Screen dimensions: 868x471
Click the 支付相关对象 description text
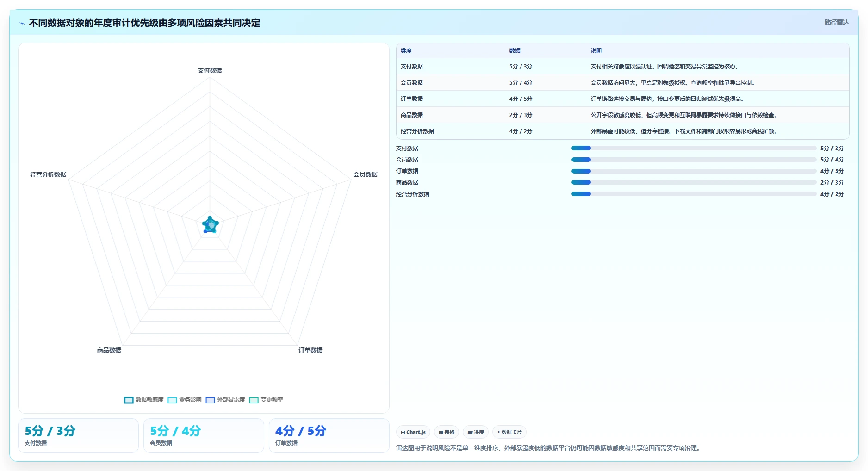(664, 67)
